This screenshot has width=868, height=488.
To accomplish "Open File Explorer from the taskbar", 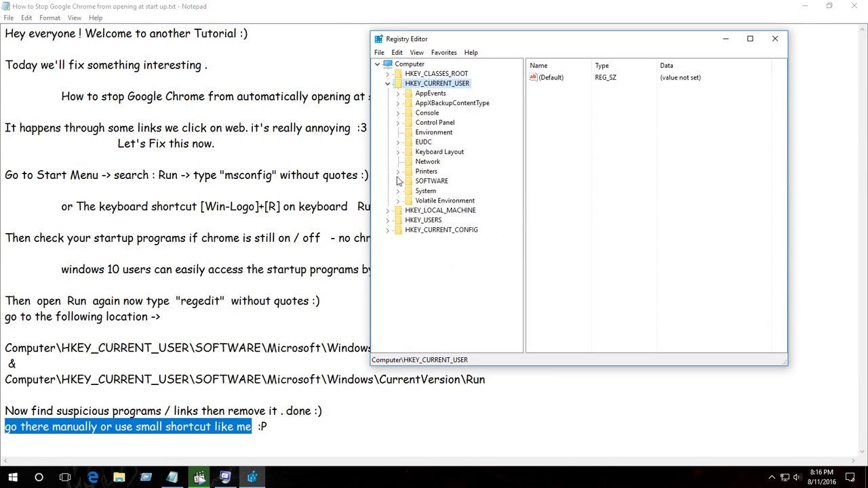I will pyautogui.click(x=119, y=477).
